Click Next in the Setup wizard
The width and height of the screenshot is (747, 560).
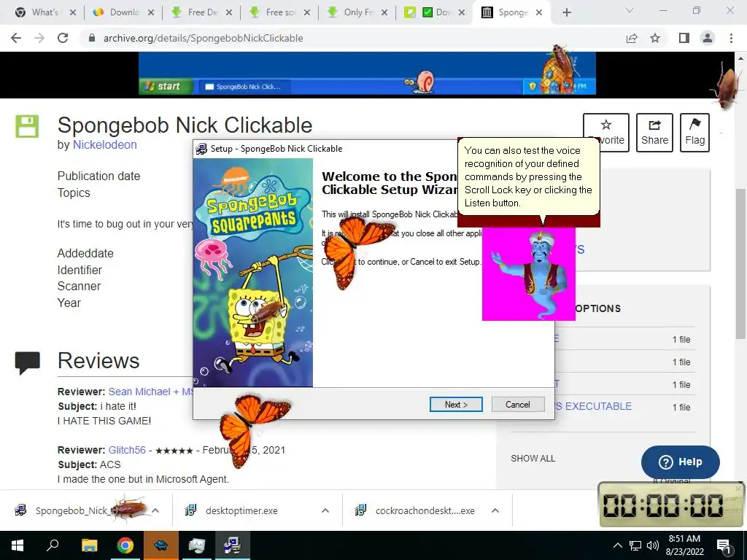[x=456, y=404]
